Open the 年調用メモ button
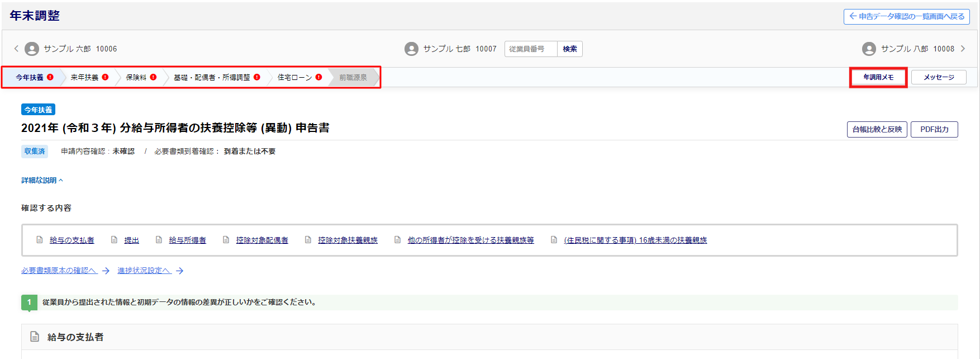 [878, 77]
